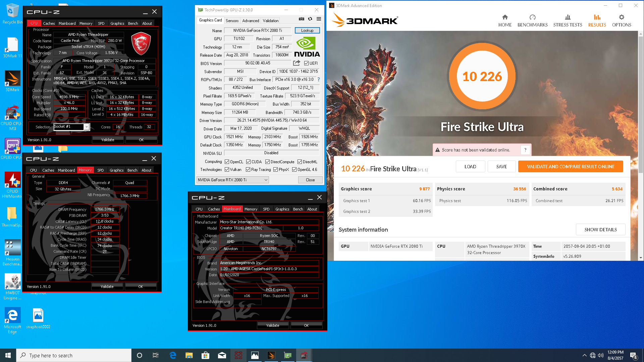
Task: Open 3DMark BENCHMARKS section
Action: point(532,21)
